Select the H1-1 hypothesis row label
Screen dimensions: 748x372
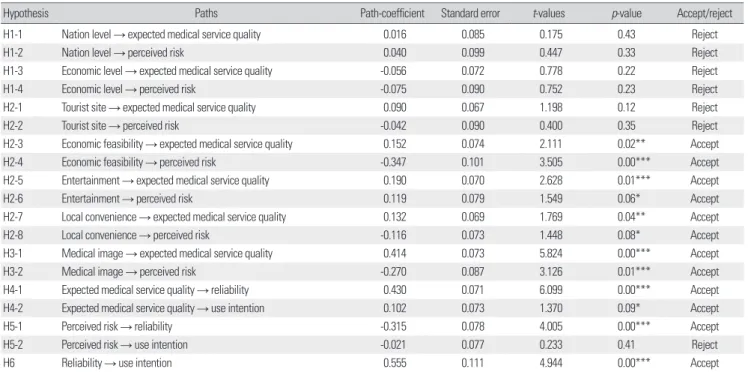click(x=14, y=34)
